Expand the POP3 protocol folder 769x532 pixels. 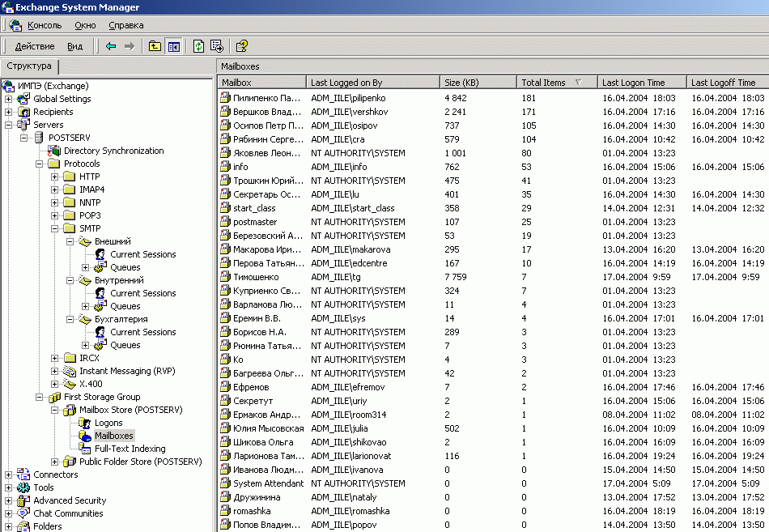[54, 215]
